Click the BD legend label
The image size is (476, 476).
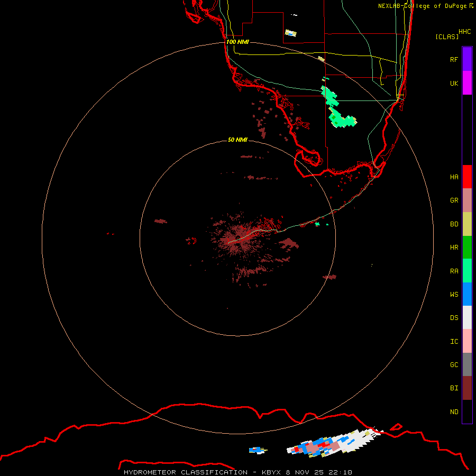454,224
